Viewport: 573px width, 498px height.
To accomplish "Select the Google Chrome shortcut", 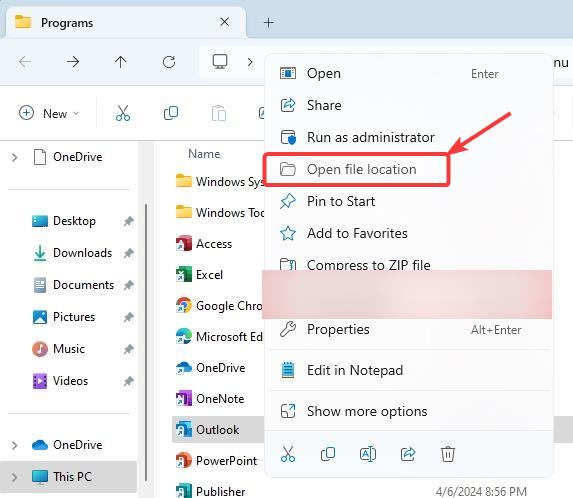I will pos(219,305).
